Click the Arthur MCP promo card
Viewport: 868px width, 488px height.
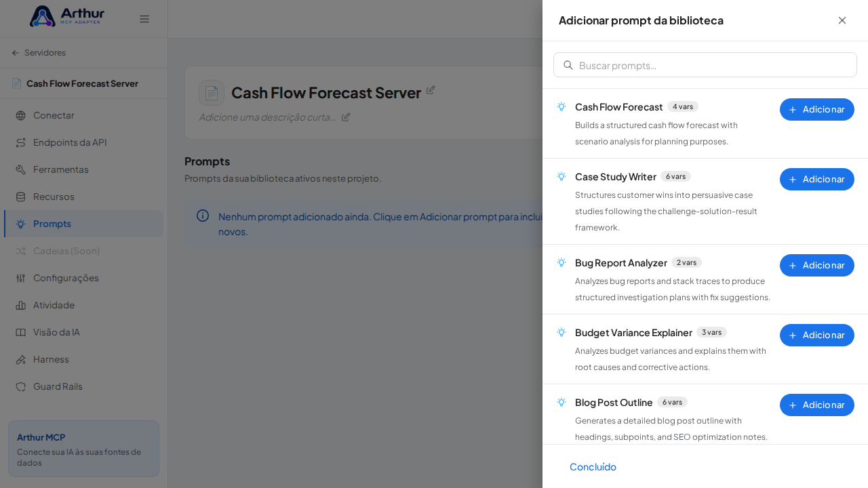coord(83,449)
